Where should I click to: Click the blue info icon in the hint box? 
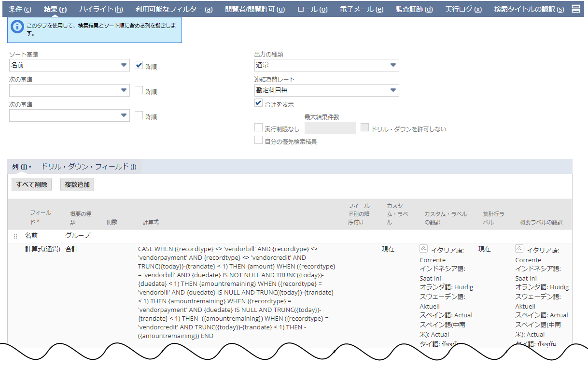click(x=17, y=27)
